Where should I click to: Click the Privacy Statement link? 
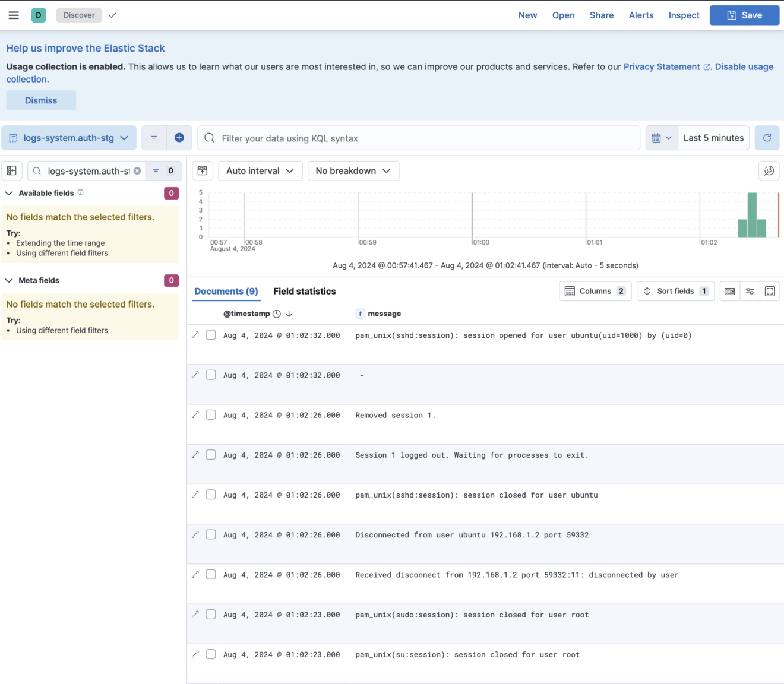[661, 66]
